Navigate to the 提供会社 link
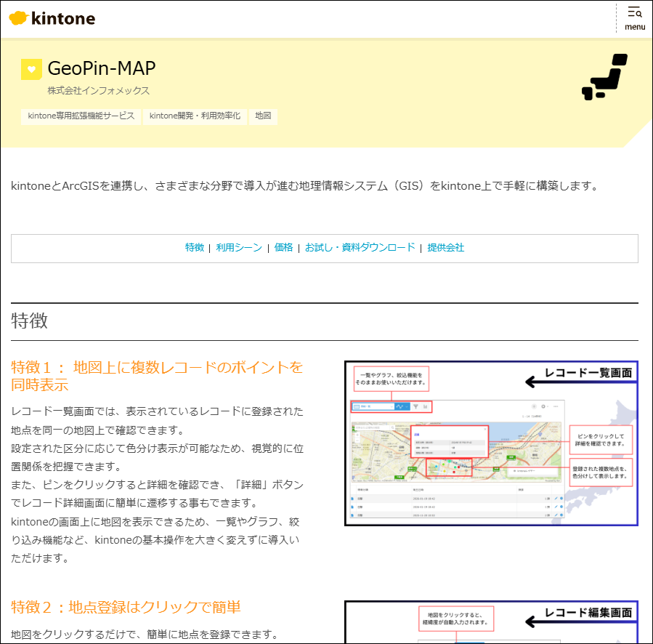 click(445, 248)
